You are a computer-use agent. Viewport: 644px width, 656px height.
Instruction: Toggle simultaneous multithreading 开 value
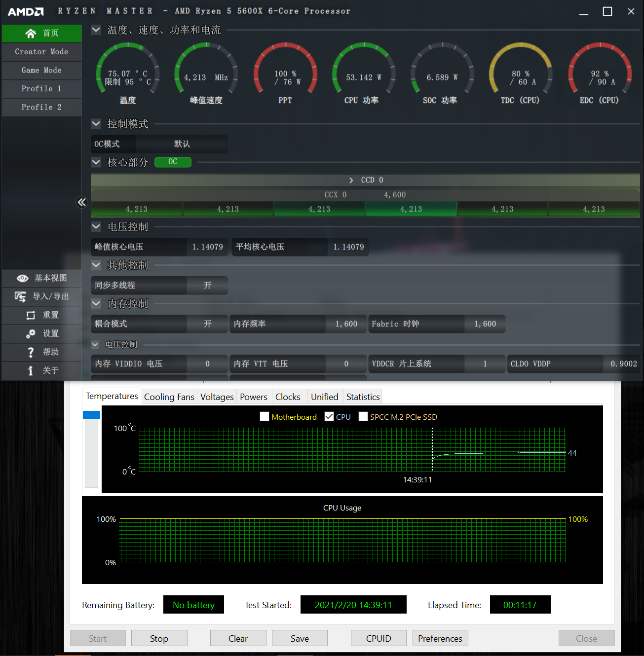[207, 285]
